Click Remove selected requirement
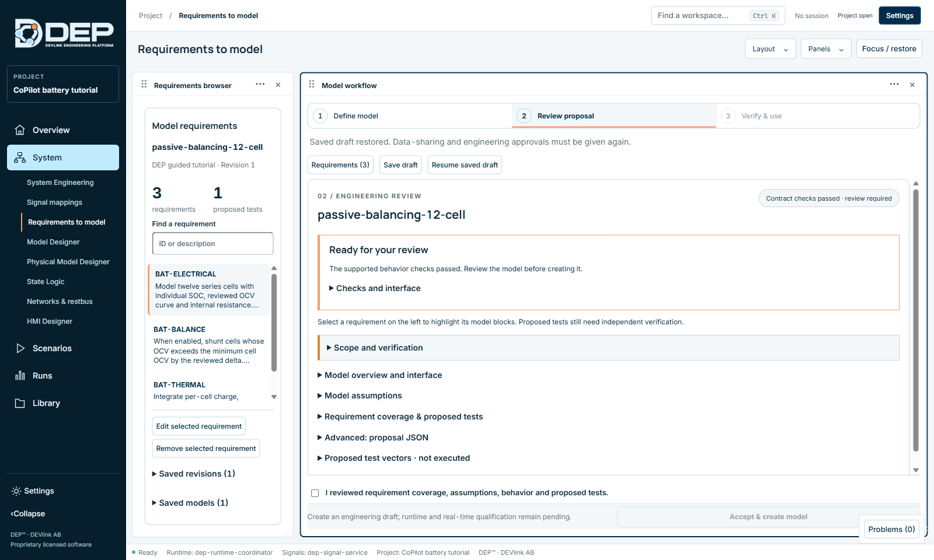This screenshot has height=560, width=934. pyautogui.click(x=206, y=449)
